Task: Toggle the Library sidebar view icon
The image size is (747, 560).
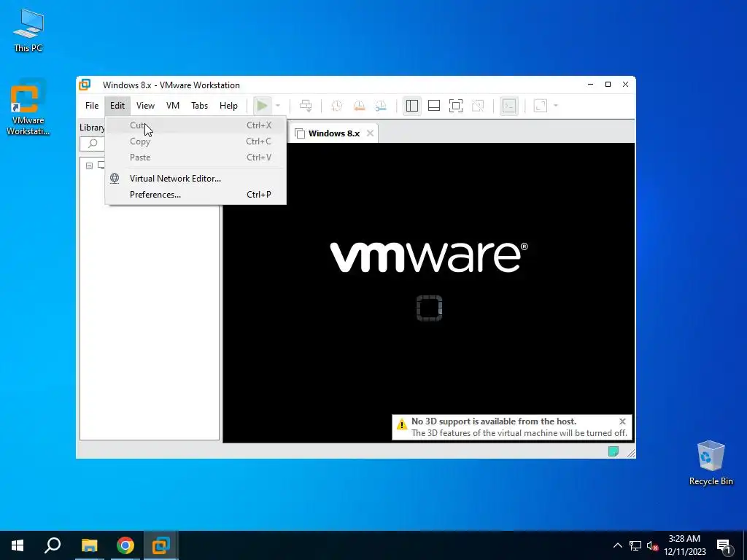Action: pos(412,106)
